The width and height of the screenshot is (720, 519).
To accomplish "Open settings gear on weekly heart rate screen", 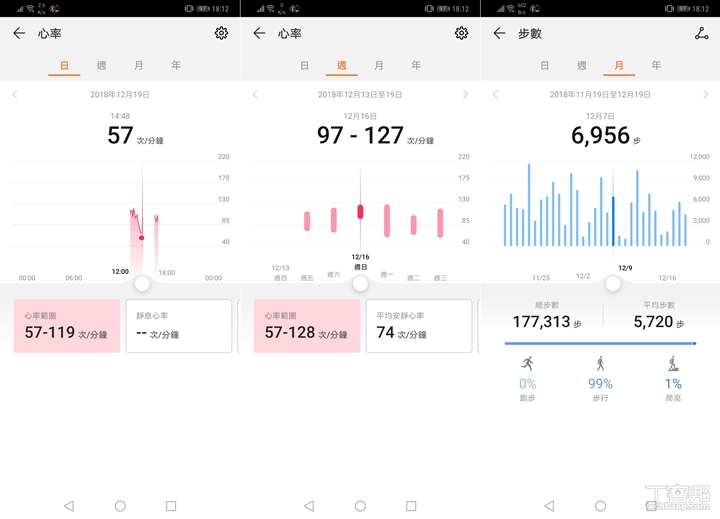I will (461, 33).
